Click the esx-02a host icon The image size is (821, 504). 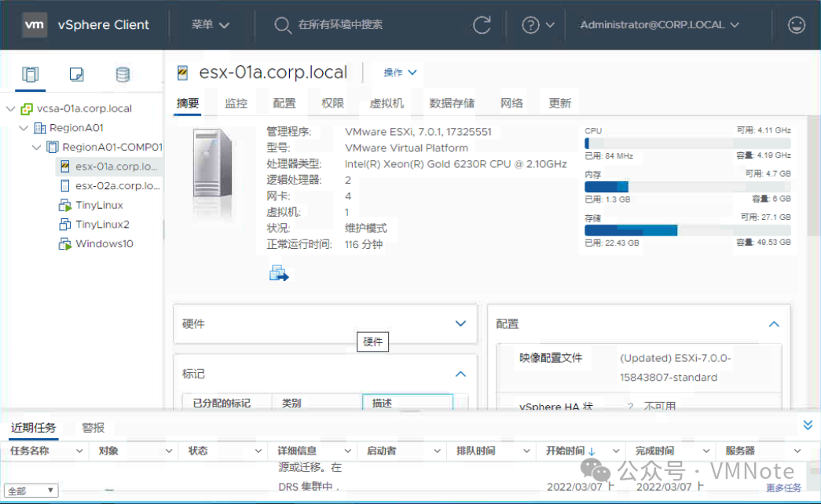tap(65, 186)
